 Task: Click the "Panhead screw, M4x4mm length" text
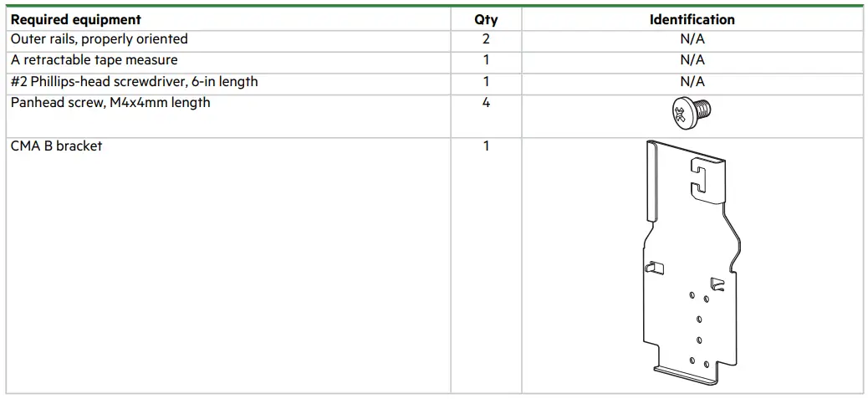[110, 103]
